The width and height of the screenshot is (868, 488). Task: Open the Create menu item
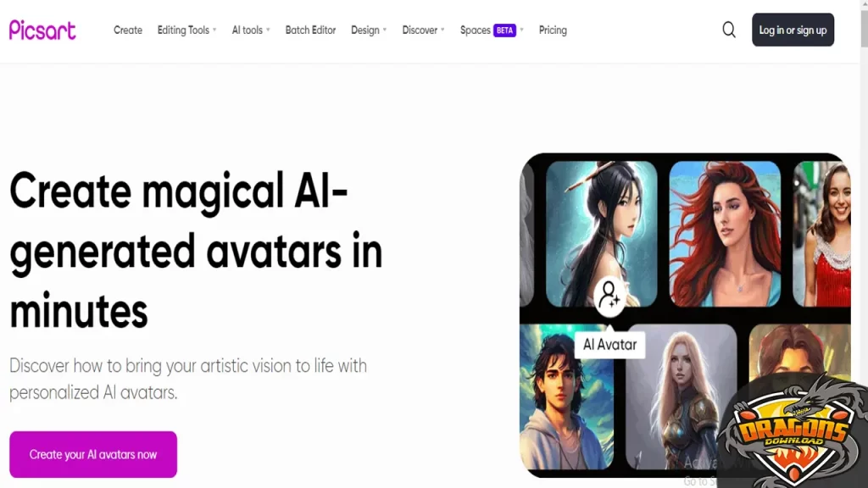point(128,30)
